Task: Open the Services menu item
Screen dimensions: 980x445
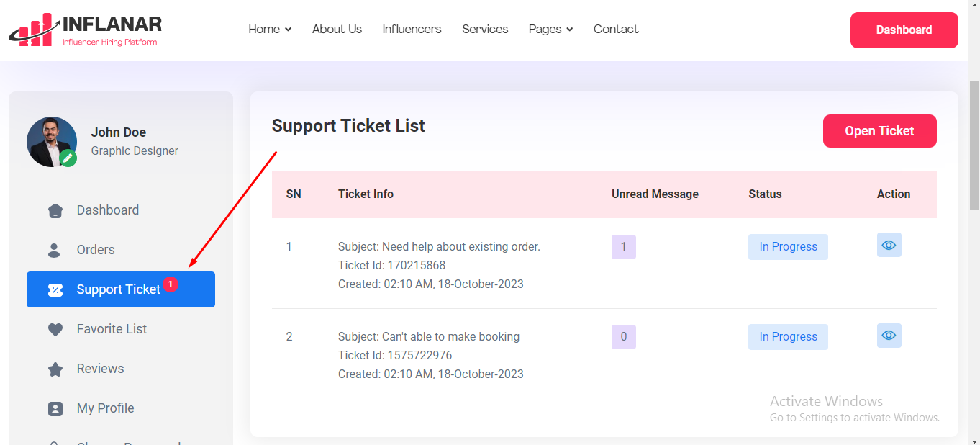Action: point(485,30)
